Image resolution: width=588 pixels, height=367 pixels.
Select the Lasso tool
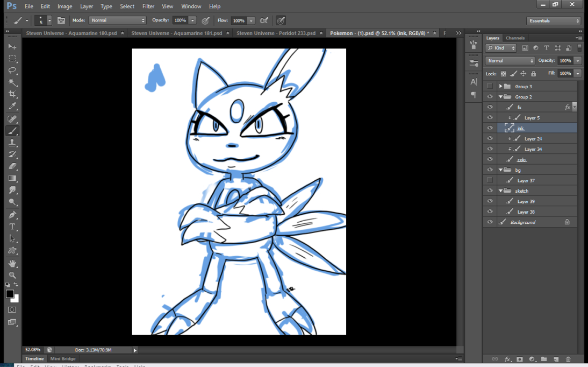click(12, 70)
